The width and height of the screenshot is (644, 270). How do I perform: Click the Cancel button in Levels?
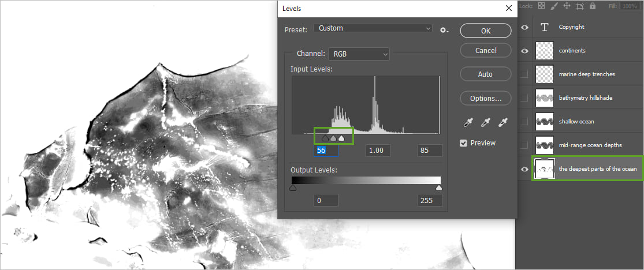[486, 50]
